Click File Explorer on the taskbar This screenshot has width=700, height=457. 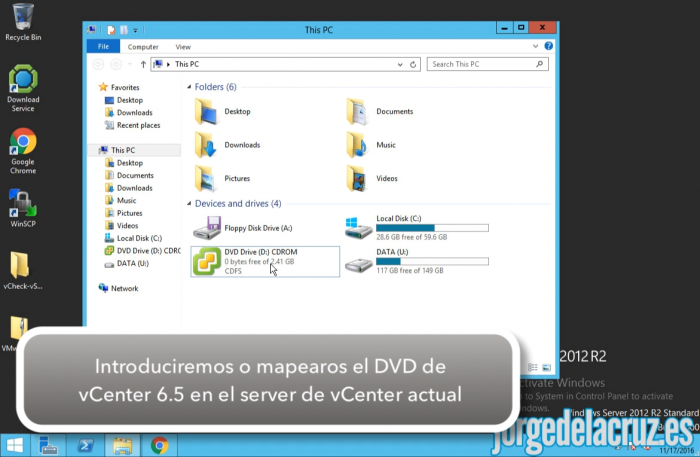(122, 445)
